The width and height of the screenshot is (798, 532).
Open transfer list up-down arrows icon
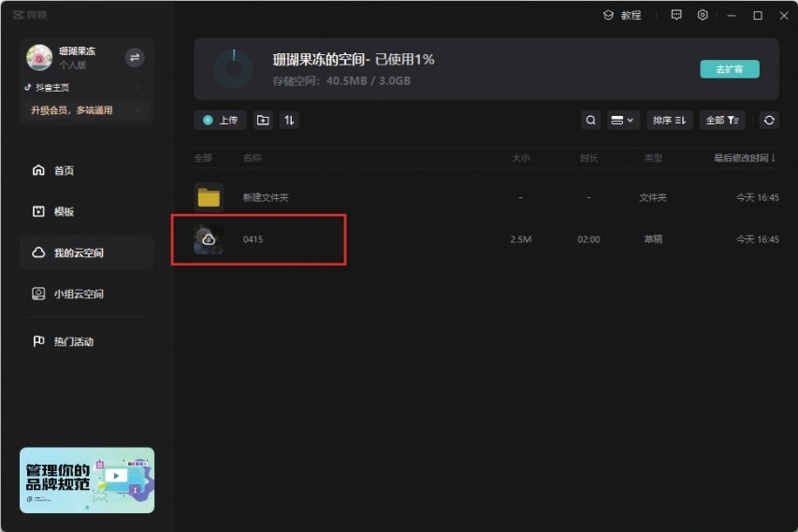289,120
